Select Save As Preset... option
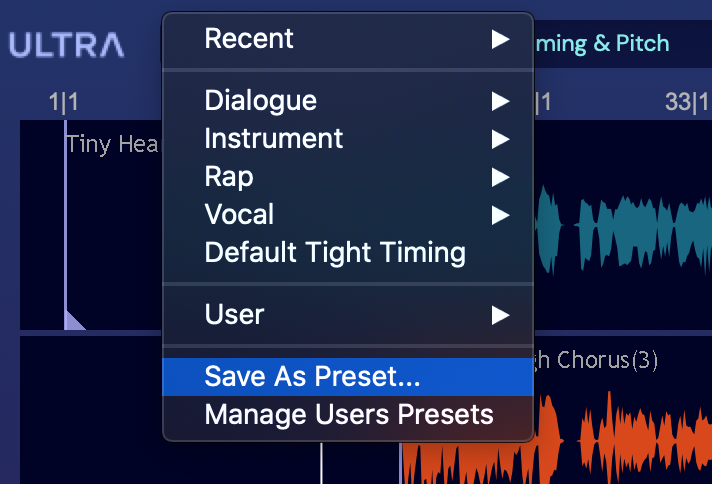The height and width of the screenshot is (484, 712). point(312,377)
